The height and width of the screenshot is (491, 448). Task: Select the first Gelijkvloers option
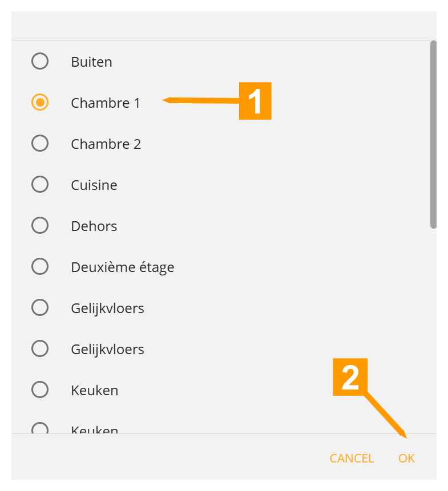point(40,307)
